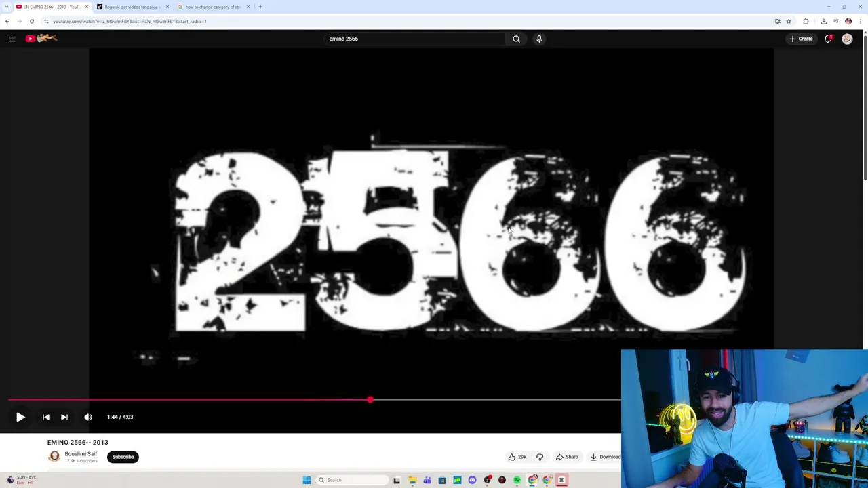
Task: Open the YouTube account avatar menu
Action: 847,39
